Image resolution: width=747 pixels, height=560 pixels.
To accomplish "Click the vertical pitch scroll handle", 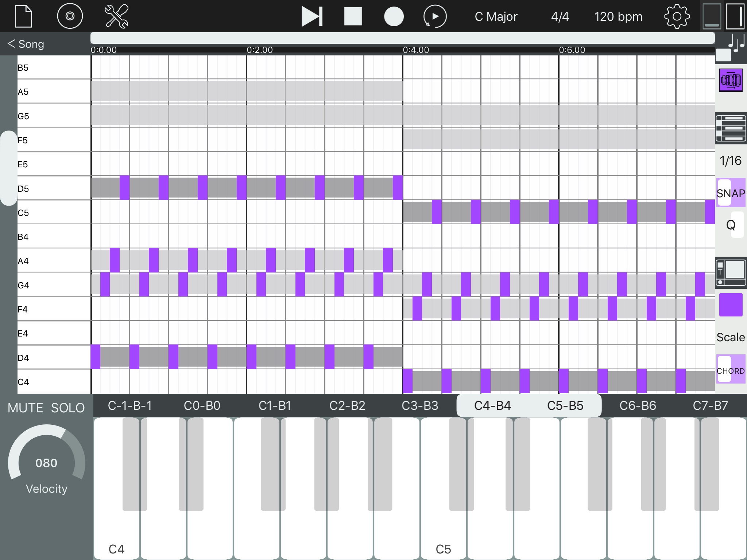I will pos(9,168).
